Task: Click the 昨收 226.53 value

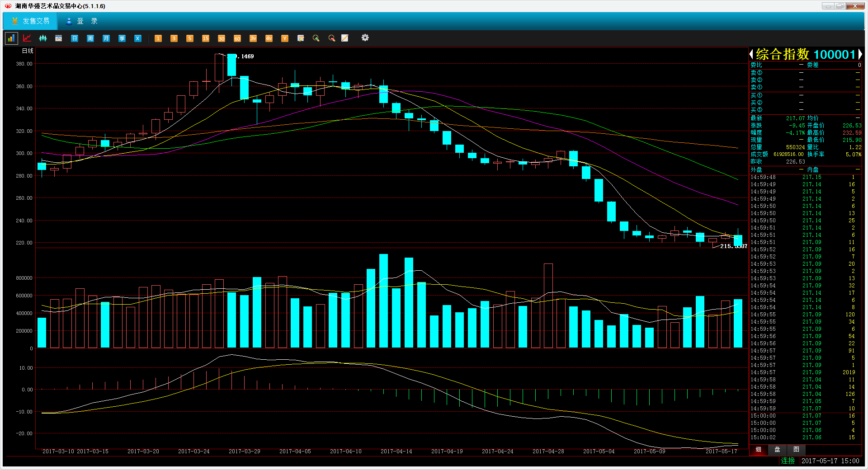Action: 795,162
